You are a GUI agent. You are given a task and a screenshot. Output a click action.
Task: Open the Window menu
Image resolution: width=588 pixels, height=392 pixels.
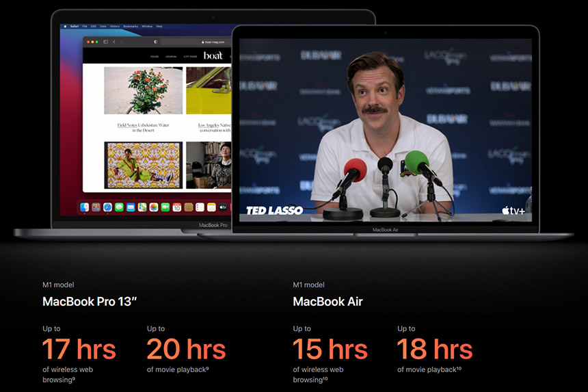click(147, 27)
